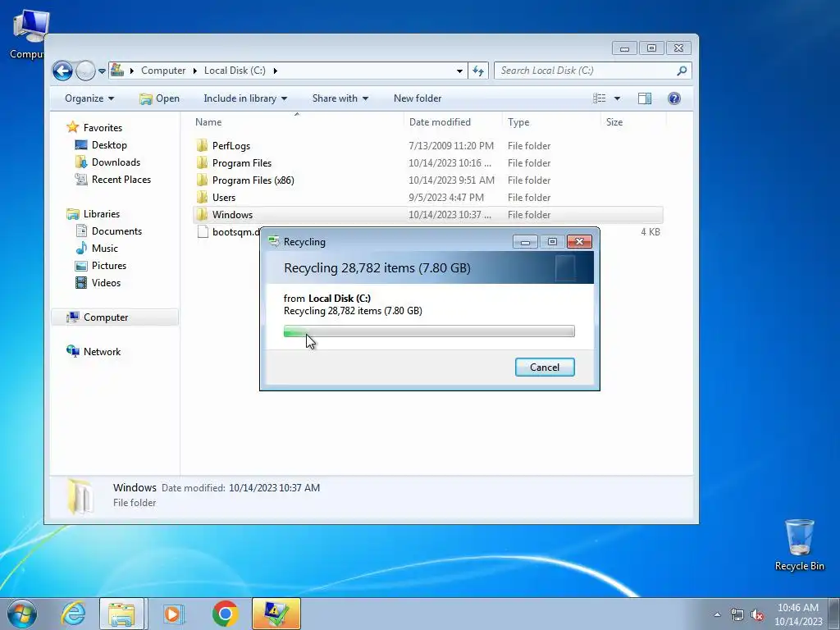This screenshot has height=630, width=840.
Task: Click the Start button
Action: pos(21,614)
